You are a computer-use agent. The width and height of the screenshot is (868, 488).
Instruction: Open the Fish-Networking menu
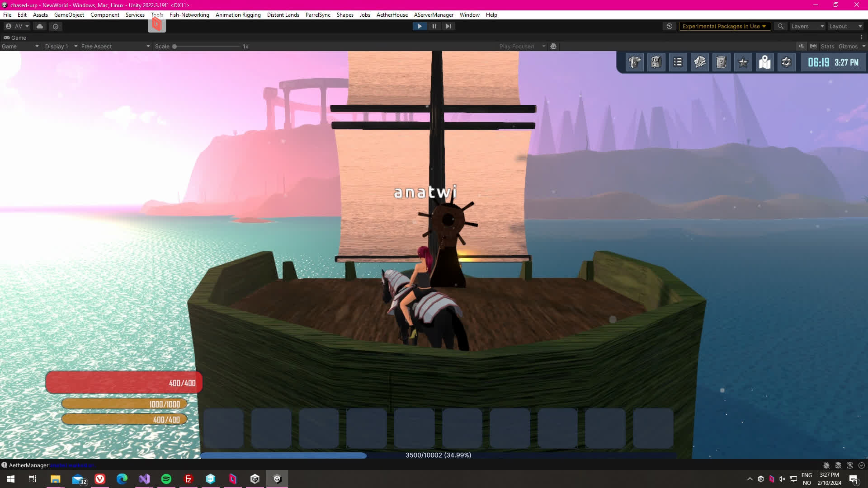pyautogui.click(x=189, y=15)
